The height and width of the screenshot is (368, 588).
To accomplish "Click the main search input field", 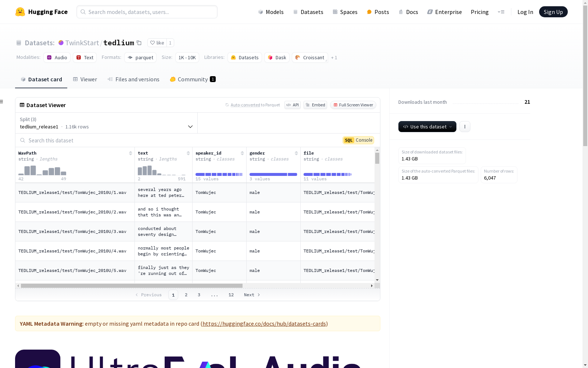I will pyautogui.click(x=147, y=12).
